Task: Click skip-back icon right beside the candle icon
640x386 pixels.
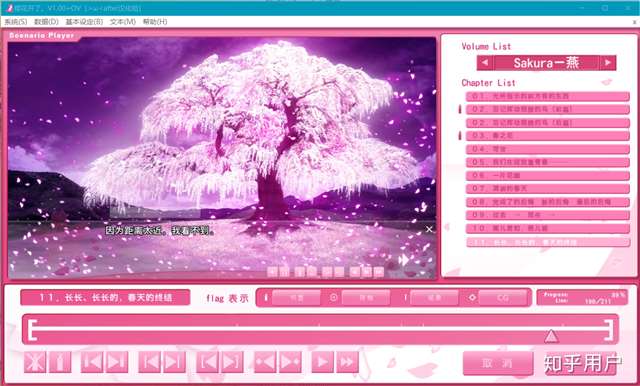Action: click(92, 362)
